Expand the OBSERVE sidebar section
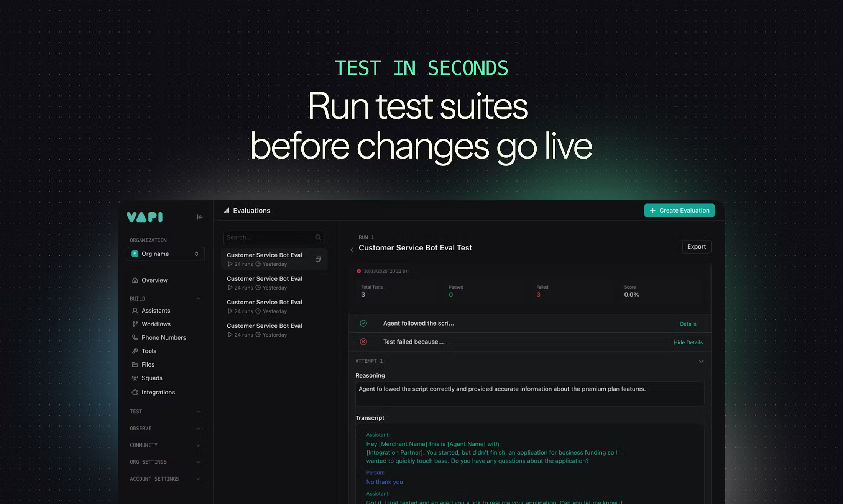This screenshot has height=504, width=843. [x=198, y=429]
